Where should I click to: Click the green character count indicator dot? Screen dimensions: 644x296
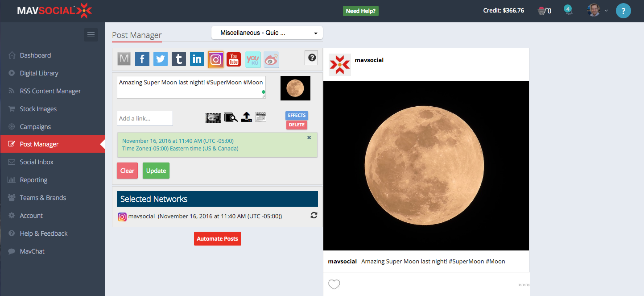(263, 92)
